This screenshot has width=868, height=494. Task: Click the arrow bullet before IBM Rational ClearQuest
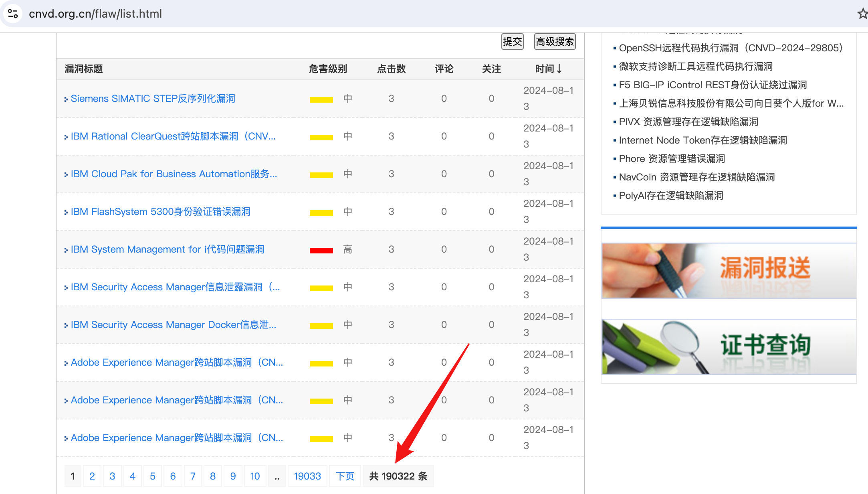pyautogui.click(x=66, y=137)
